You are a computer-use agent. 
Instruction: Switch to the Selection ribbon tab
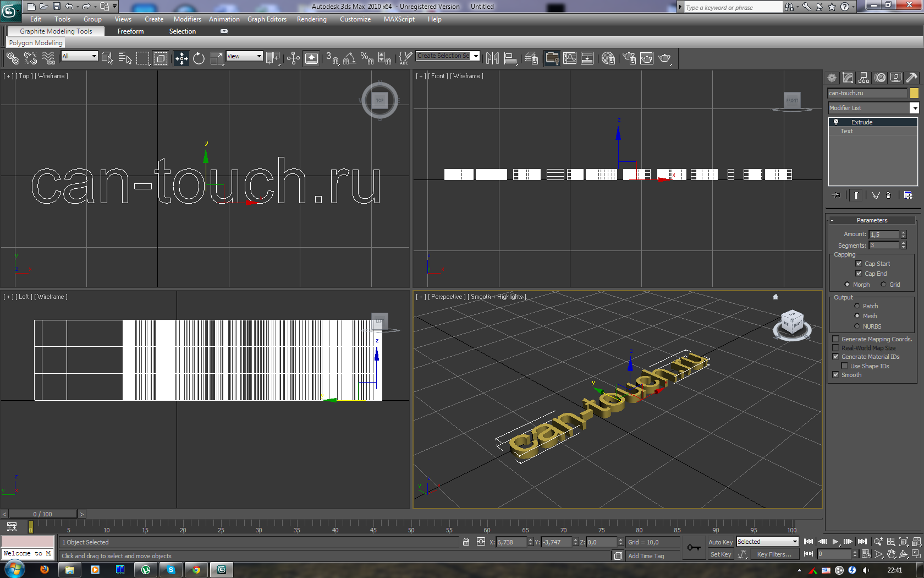pos(183,31)
